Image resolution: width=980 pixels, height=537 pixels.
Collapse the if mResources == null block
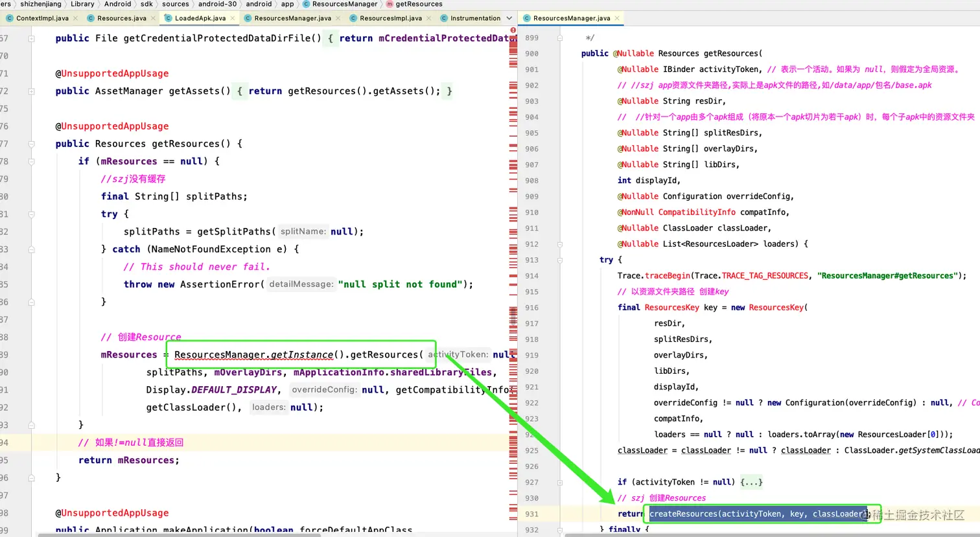coord(31,161)
